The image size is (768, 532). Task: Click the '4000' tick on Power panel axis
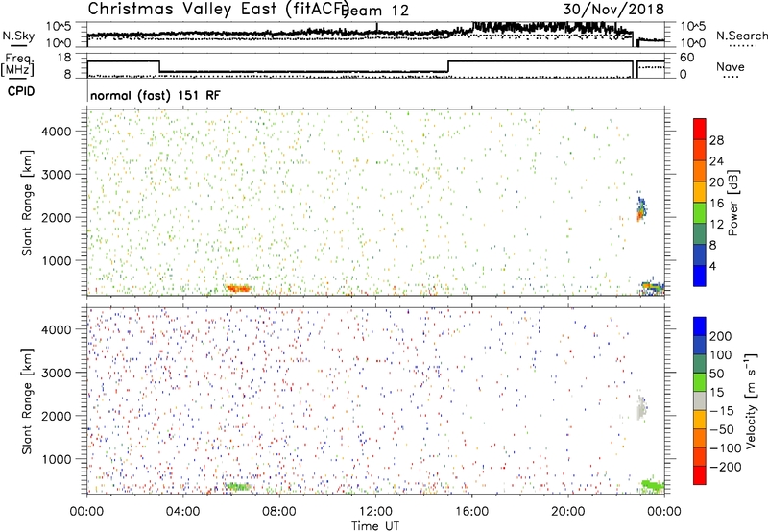click(56, 132)
